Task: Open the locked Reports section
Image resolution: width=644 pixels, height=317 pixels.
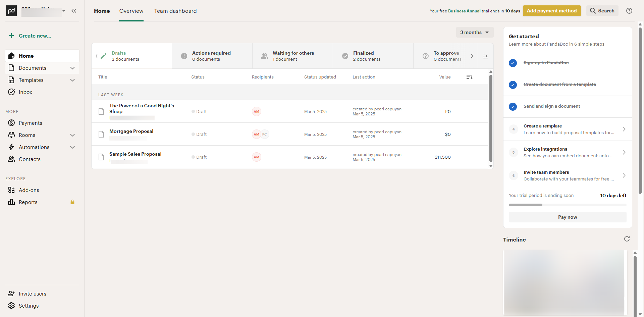Action: 28,202
